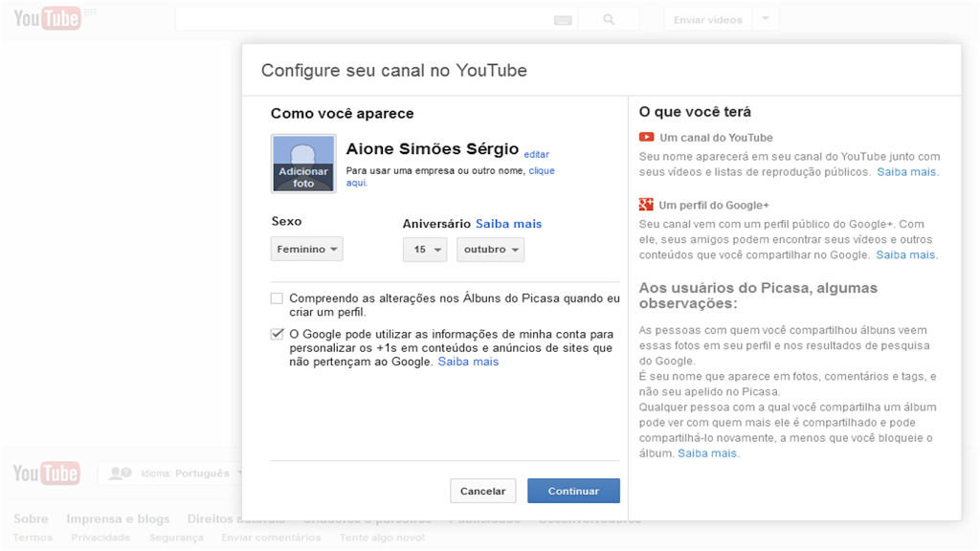Expand the arrow next to Enviar vídeos
This screenshot has width=980, height=551.
click(x=766, y=19)
